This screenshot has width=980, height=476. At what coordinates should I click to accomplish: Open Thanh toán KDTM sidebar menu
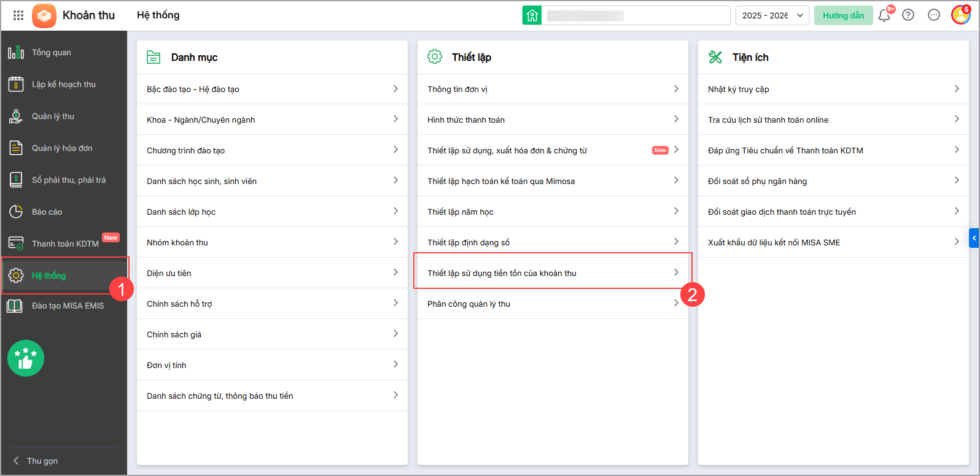point(64,244)
